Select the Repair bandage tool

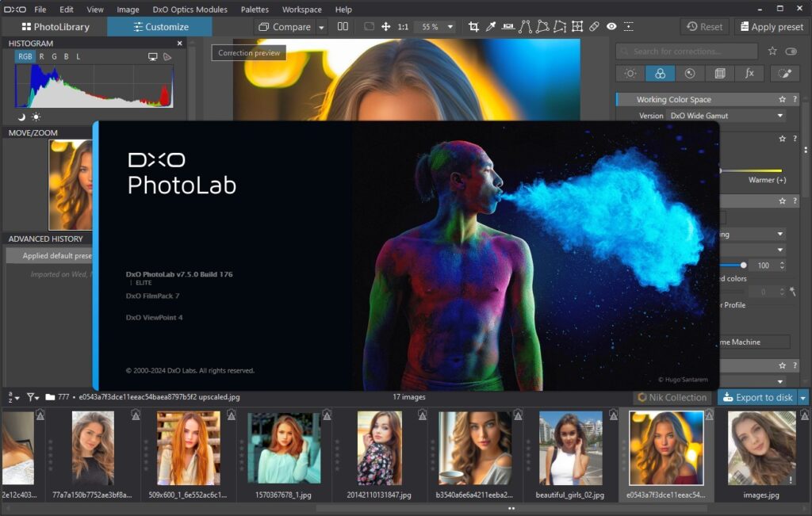(x=594, y=27)
